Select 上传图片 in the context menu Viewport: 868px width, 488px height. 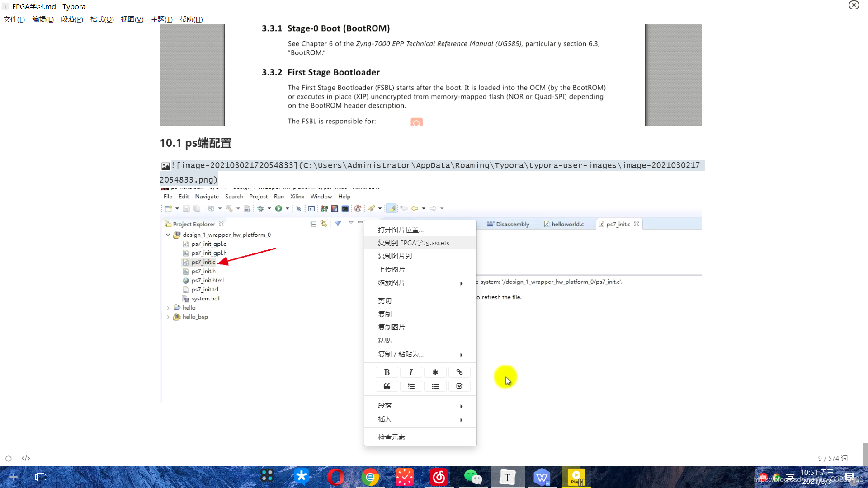pos(420,270)
